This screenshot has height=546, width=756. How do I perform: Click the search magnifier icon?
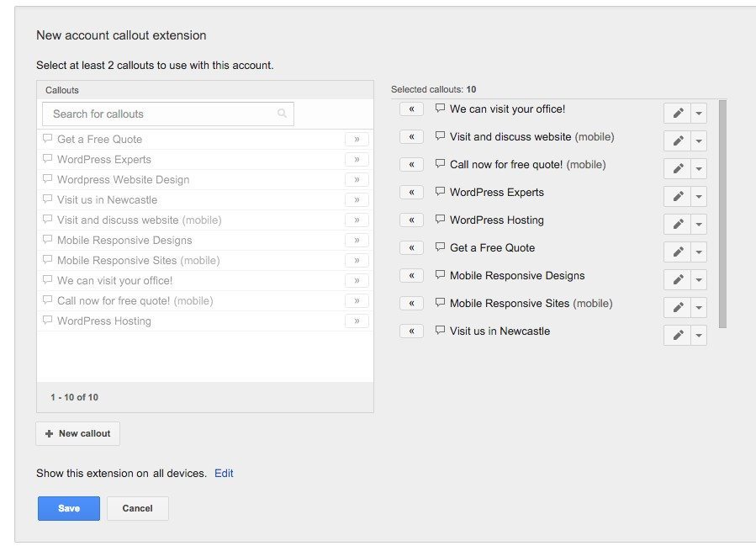pyautogui.click(x=282, y=112)
